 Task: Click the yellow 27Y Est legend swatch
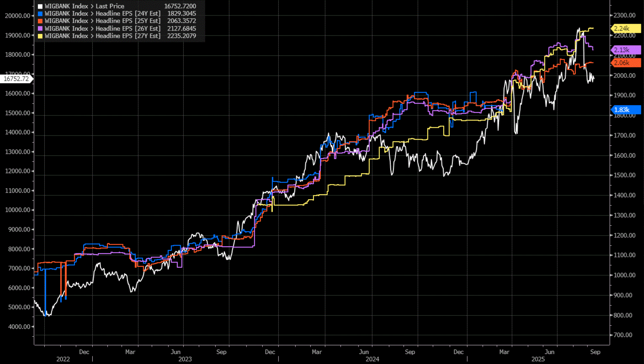coord(41,36)
